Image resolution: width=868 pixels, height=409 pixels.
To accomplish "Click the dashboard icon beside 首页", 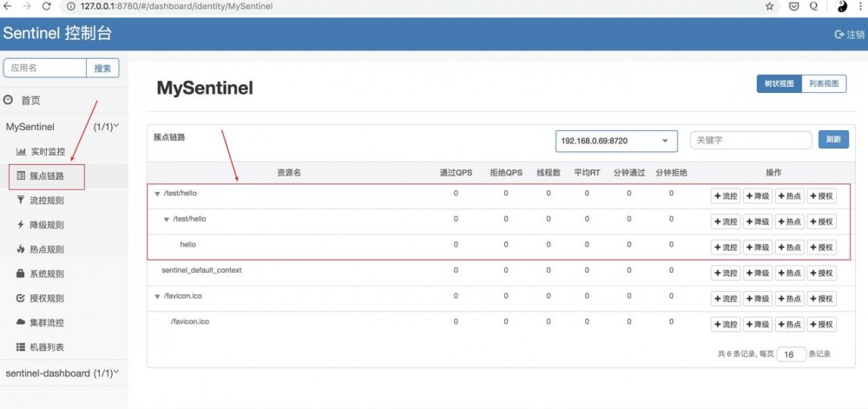I will 8,100.
